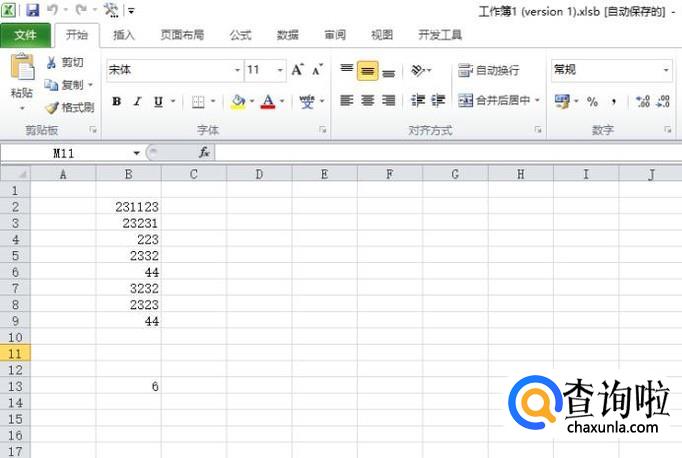Select Top Align vertical alignment
This screenshot has width=682, height=458.
pyautogui.click(x=347, y=70)
